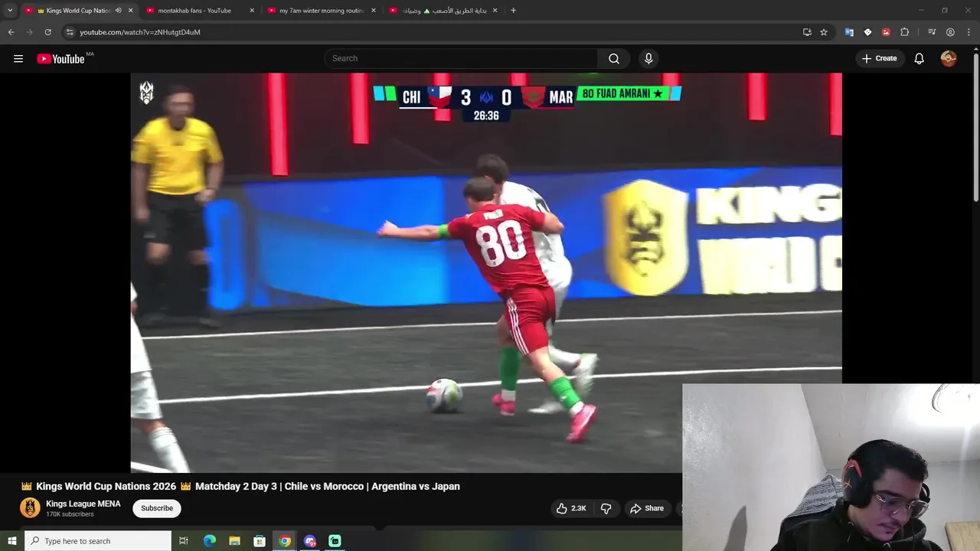
Task: Switch to my 7am winter morning routine tab
Action: point(322,11)
